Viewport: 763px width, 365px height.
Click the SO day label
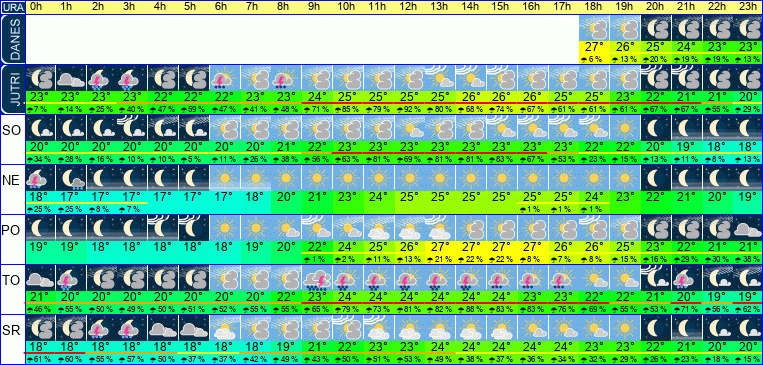click(11, 130)
